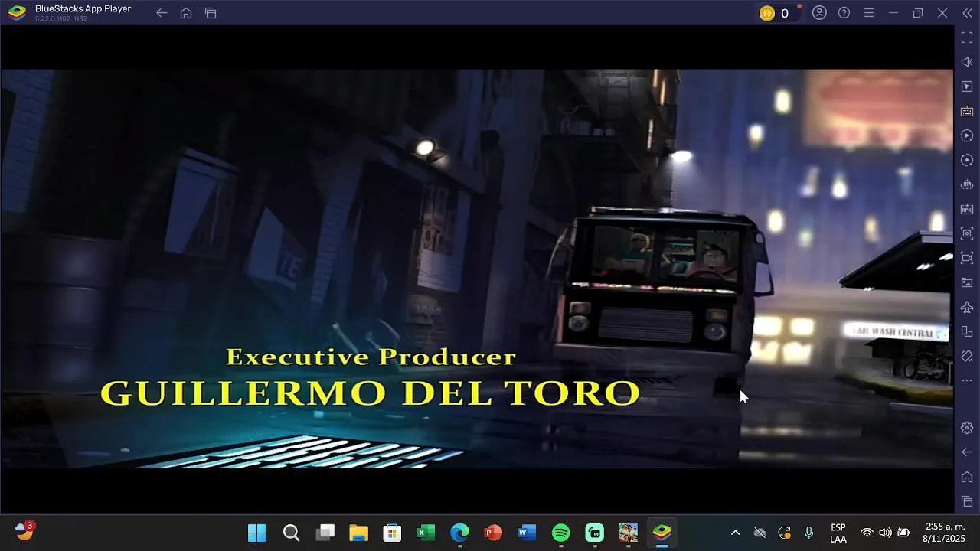Open Windows taskbar search
980x551 pixels.
(x=291, y=533)
